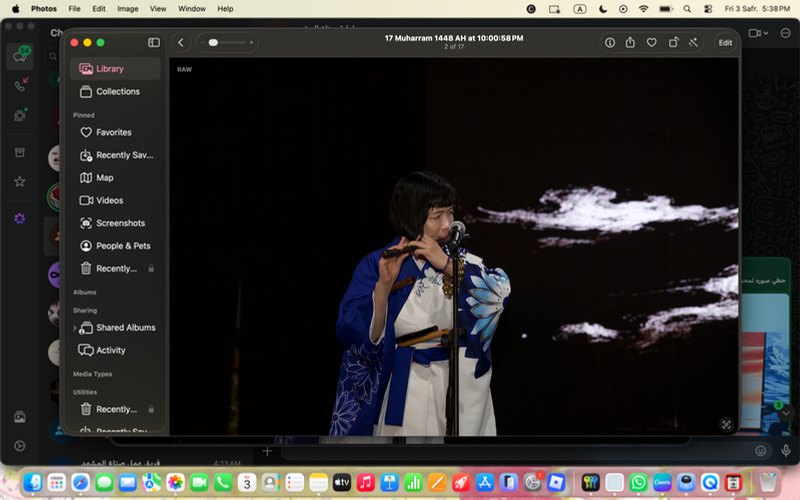The height and width of the screenshot is (500, 800).
Task: Open the View menu
Action: (158, 9)
